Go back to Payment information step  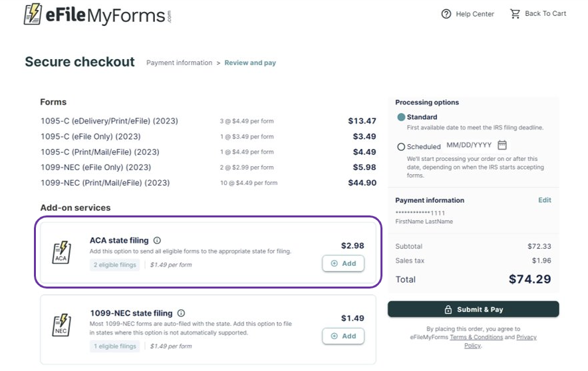179,63
